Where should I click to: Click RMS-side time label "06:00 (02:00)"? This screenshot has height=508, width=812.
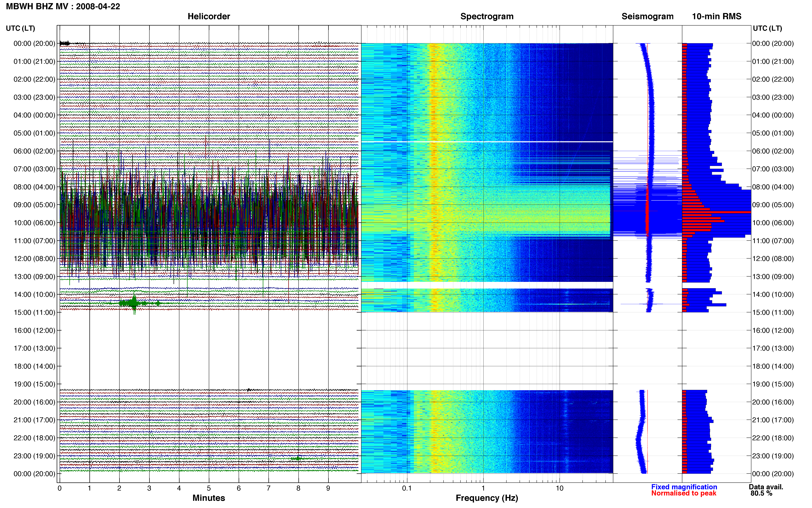point(773,151)
